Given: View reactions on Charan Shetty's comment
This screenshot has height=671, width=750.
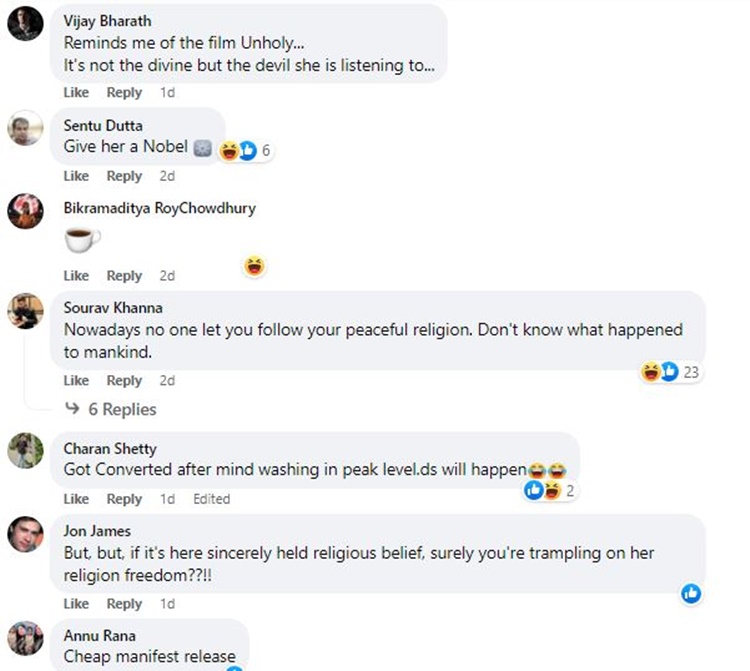Looking at the screenshot, I should click(549, 491).
